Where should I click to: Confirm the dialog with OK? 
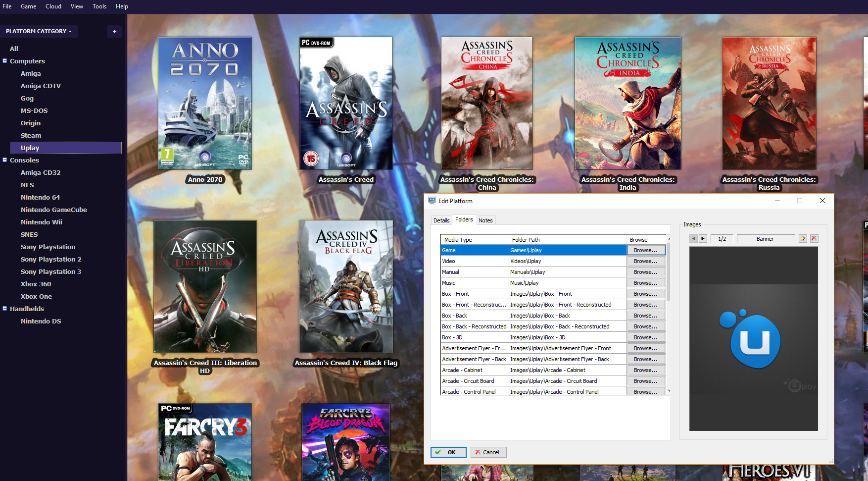448,452
